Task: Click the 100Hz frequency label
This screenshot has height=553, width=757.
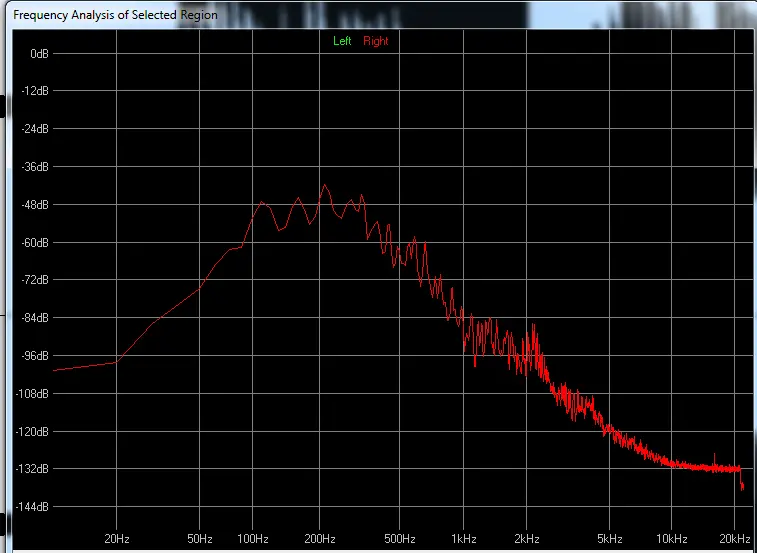Action: tap(253, 539)
